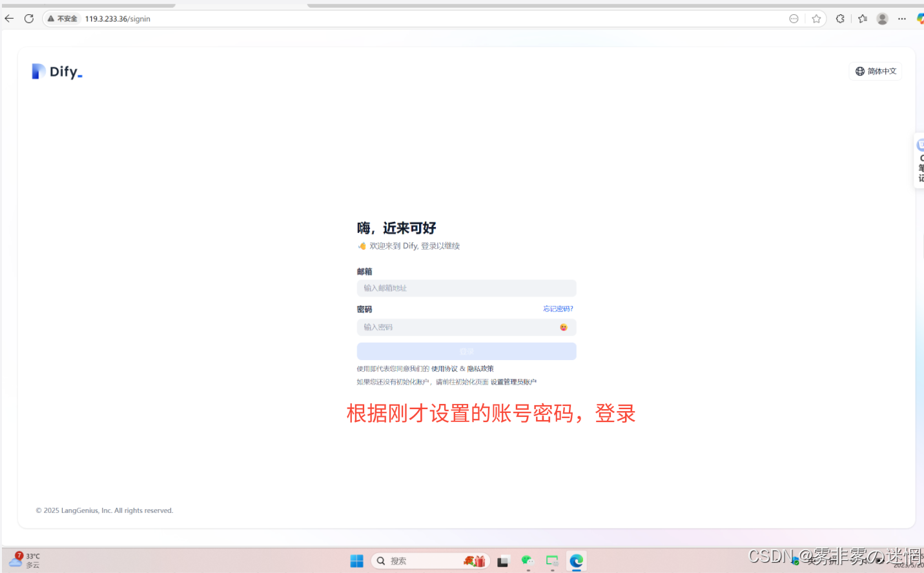This screenshot has height=573, width=924.
Task: Click the 嗨，近来可好 heading
Action: (396, 228)
